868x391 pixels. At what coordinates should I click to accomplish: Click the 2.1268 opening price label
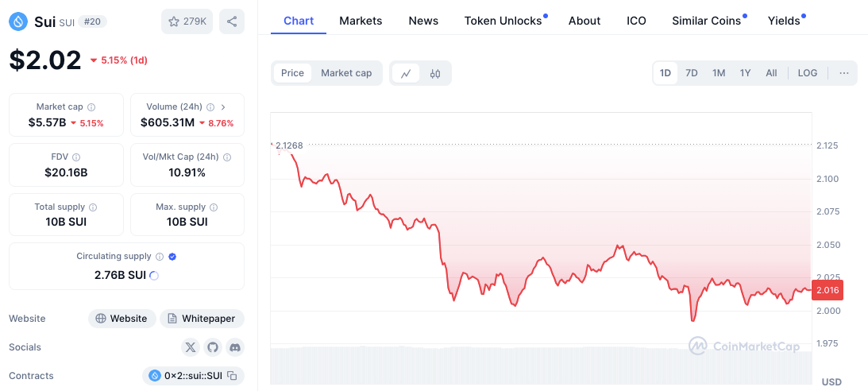289,145
